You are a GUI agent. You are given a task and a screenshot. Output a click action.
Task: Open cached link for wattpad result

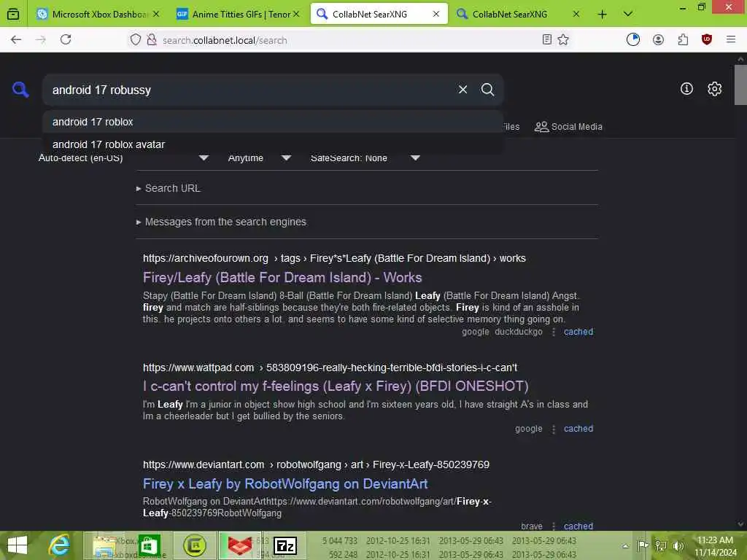click(578, 428)
